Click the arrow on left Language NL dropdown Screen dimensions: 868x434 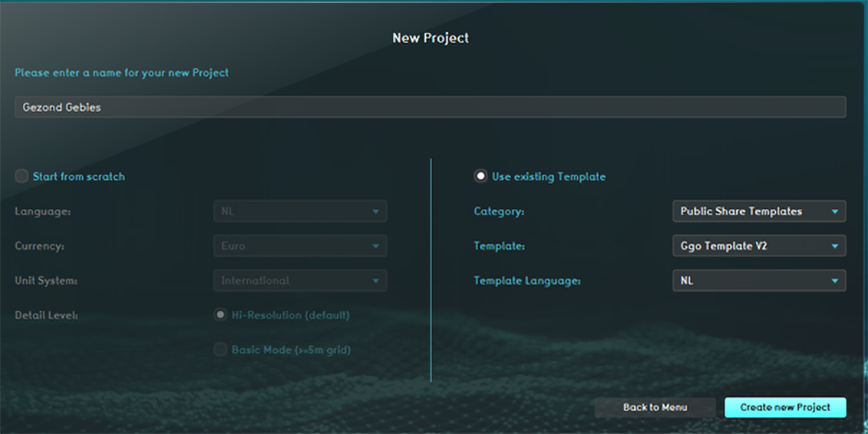[375, 212]
